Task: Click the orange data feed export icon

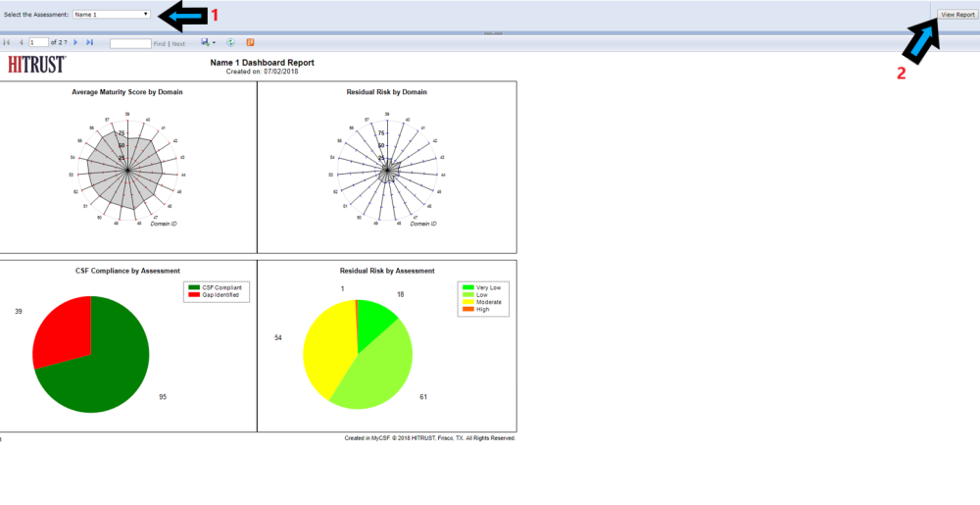Action: [x=250, y=42]
